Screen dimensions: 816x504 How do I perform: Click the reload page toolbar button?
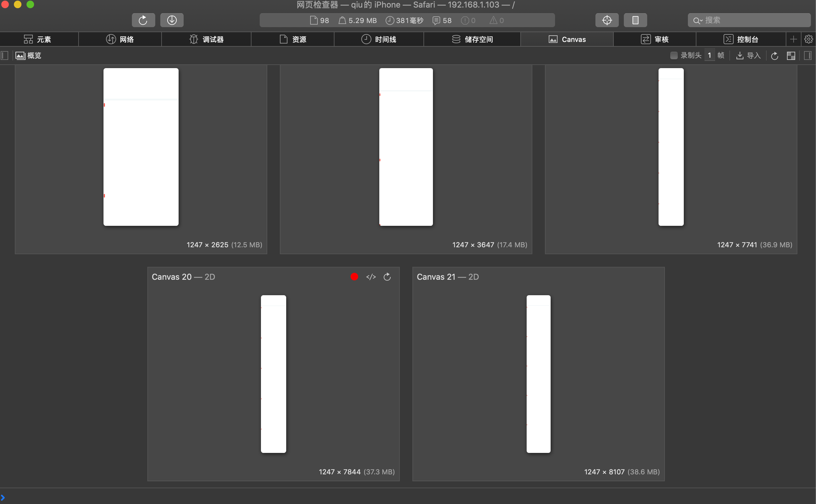pos(143,20)
